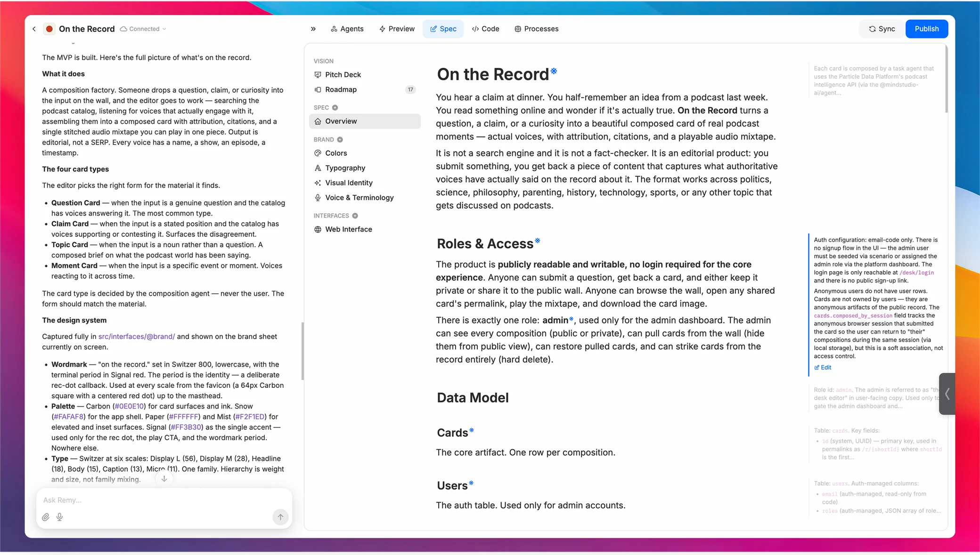The height and width of the screenshot is (555, 980).
Task: Focus the Ask Remy input field
Action: coord(164,500)
